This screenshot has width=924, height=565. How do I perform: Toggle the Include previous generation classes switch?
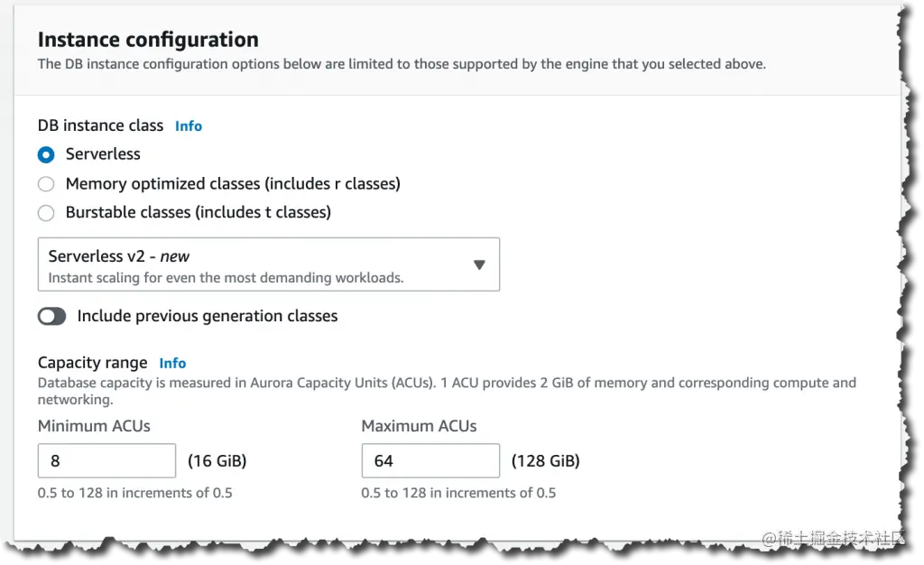(x=52, y=316)
